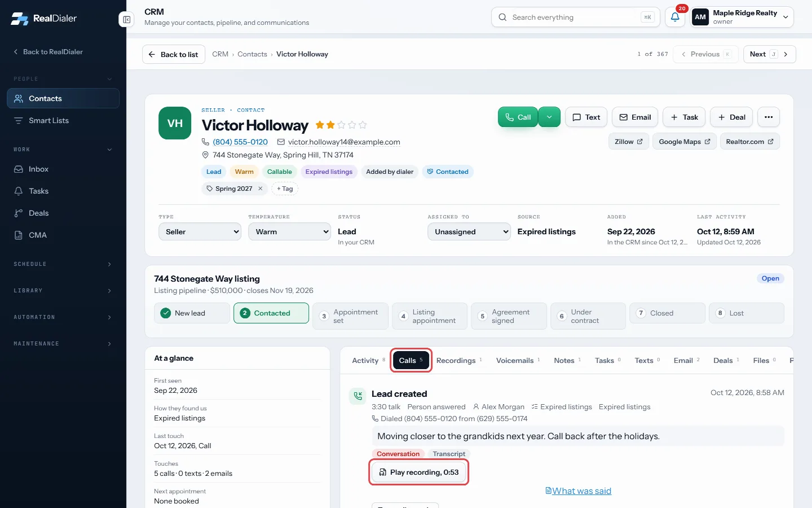Switch to the Activity tab
Image resolution: width=812 pixels, height=508 pixels.
[x=368, y=360]
